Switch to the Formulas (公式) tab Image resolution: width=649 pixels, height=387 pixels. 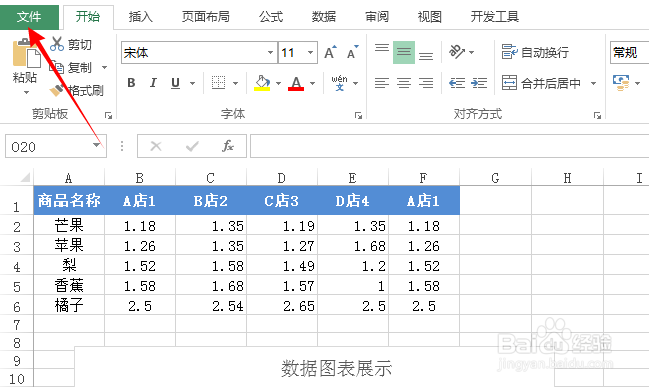click(271, 17)
